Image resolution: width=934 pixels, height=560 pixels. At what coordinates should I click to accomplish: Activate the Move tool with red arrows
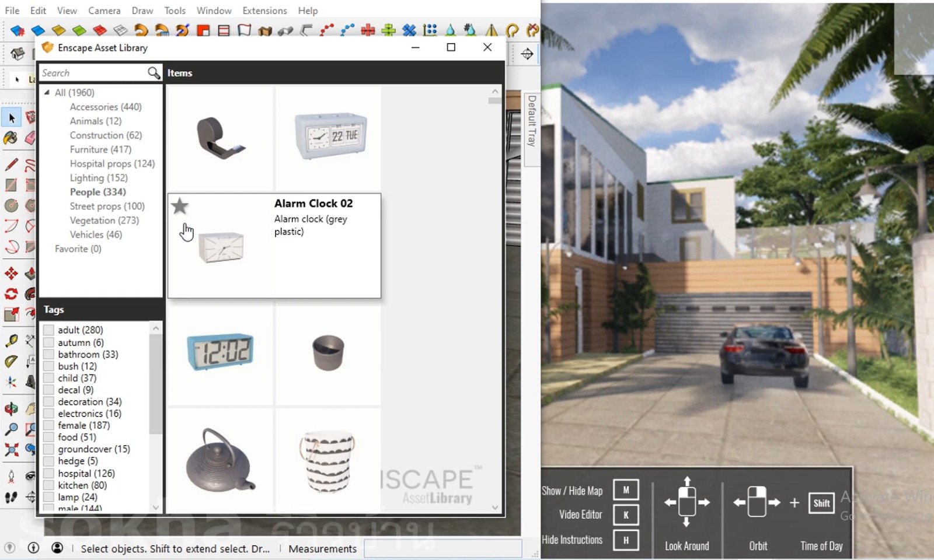click(x=11, y=273)
